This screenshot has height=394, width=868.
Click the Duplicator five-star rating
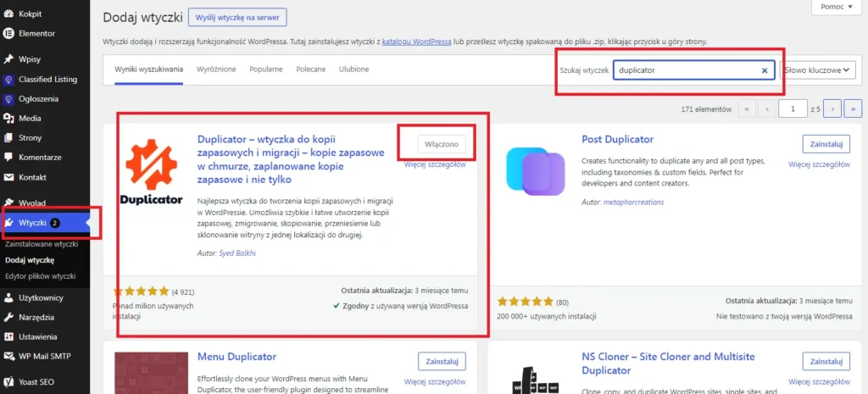(141, 291)
